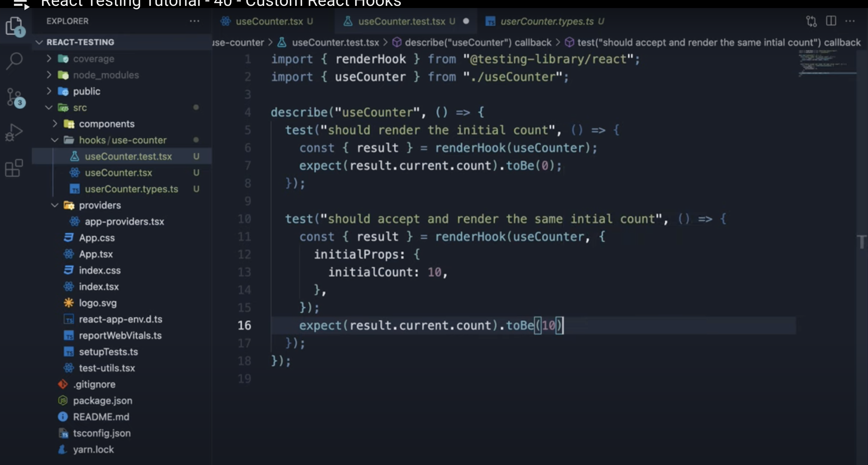Click "initialProps" on line 12
The height and width of the screenshot is (465, 868).
(x=355, y=254)
